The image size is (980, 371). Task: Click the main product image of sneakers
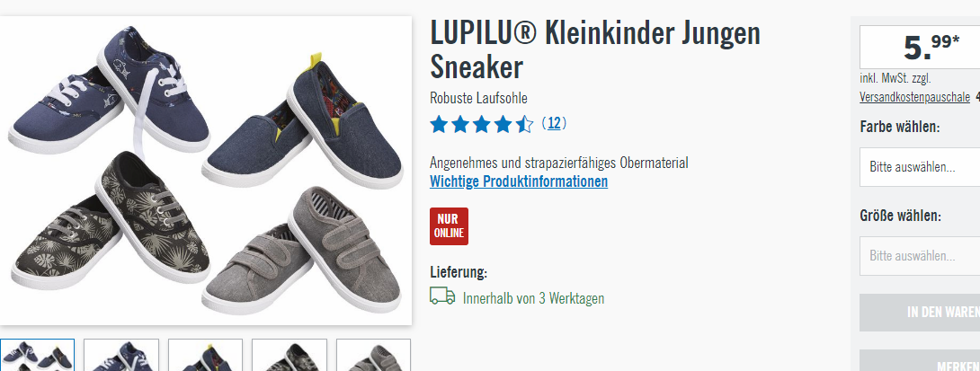pos(206,171)
